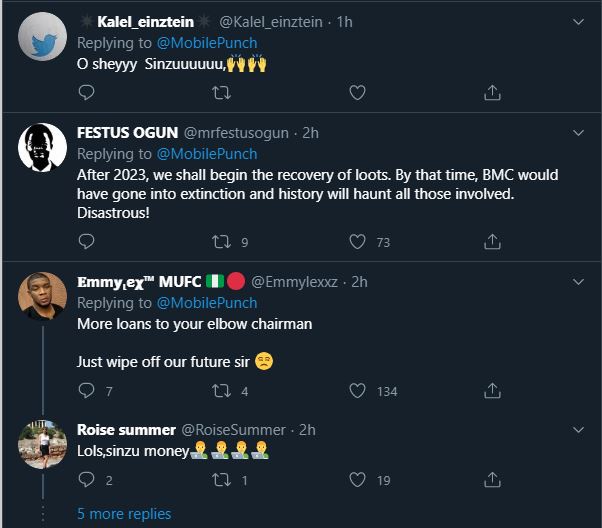Viewport: 602px width, 528px height.
Task: Reply to Emmylexxz's tweet
Action: point(86,391)
